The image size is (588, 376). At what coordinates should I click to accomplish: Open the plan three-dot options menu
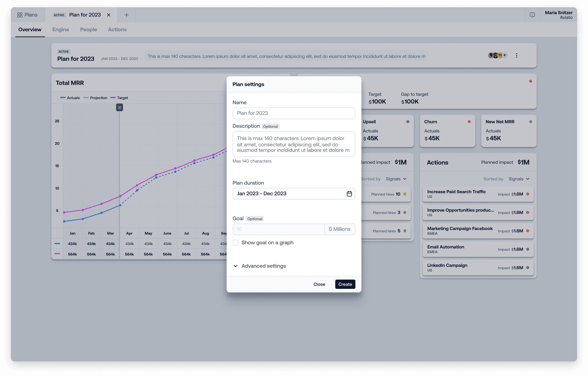(516, 56)
